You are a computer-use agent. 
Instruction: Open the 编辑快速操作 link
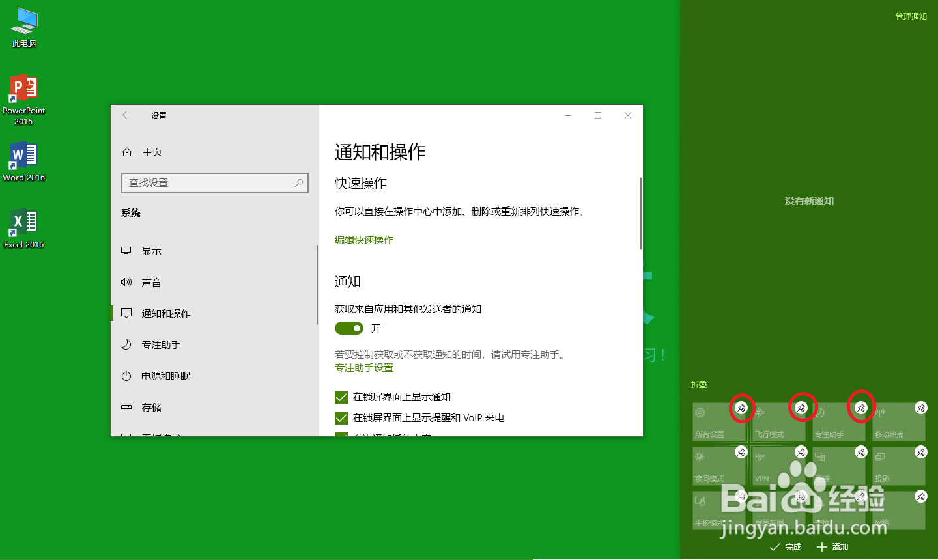tap(364, 240)
